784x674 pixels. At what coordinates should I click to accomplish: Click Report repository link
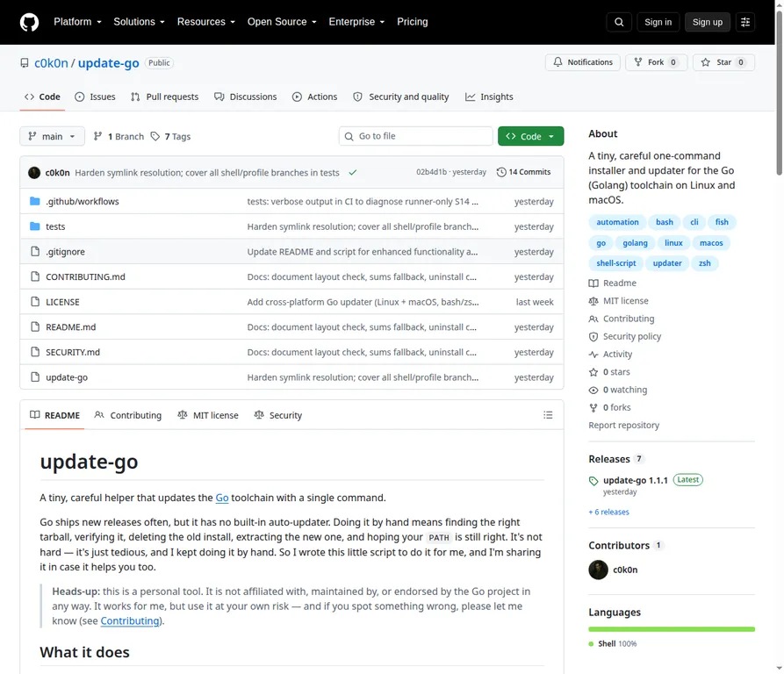point(624,425)
